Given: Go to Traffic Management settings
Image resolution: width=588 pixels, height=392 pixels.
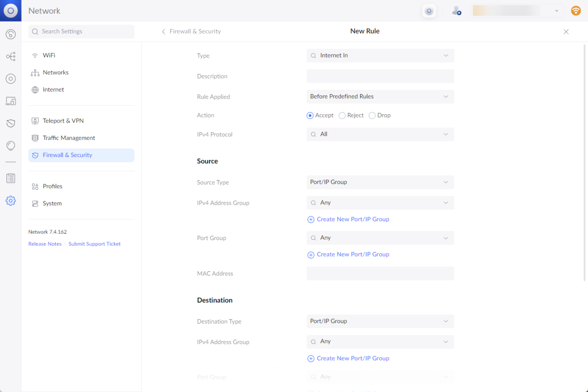Looking at the screenshot, I should coord(69,138).
